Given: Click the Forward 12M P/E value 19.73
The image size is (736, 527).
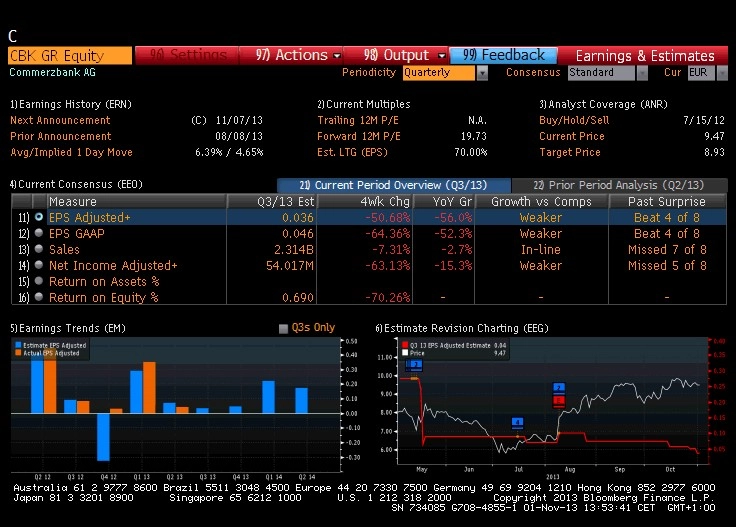Looking at the screenshot, I should click(474, 136).
